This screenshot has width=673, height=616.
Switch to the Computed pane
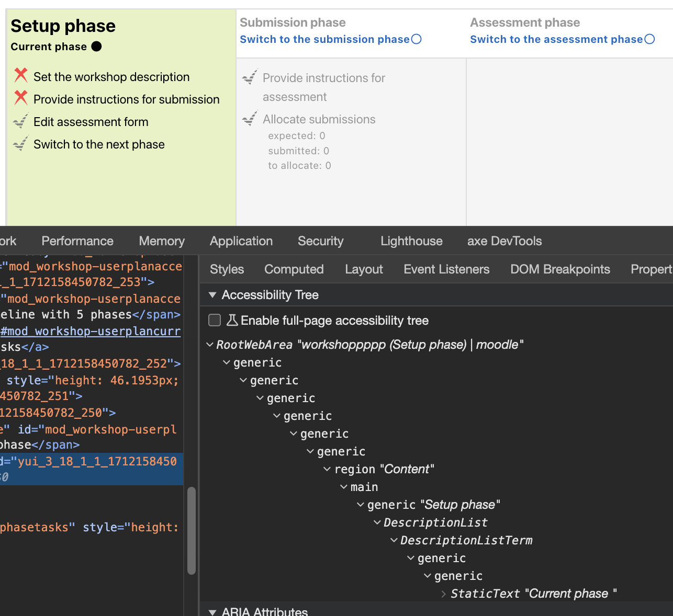coord(294,269)
